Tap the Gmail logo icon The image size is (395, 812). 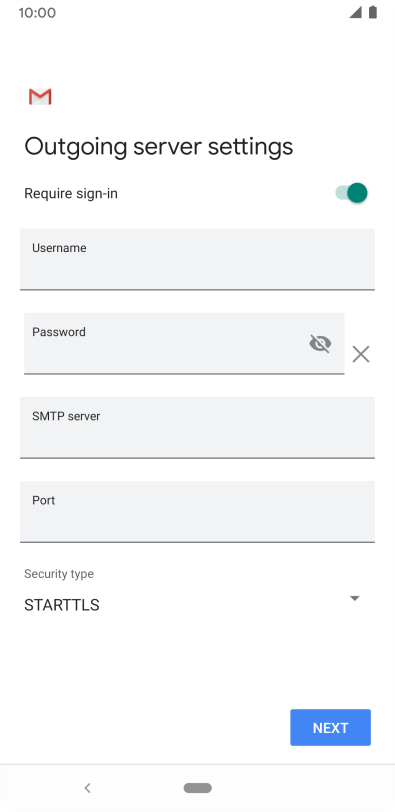[x=40, y=97]
